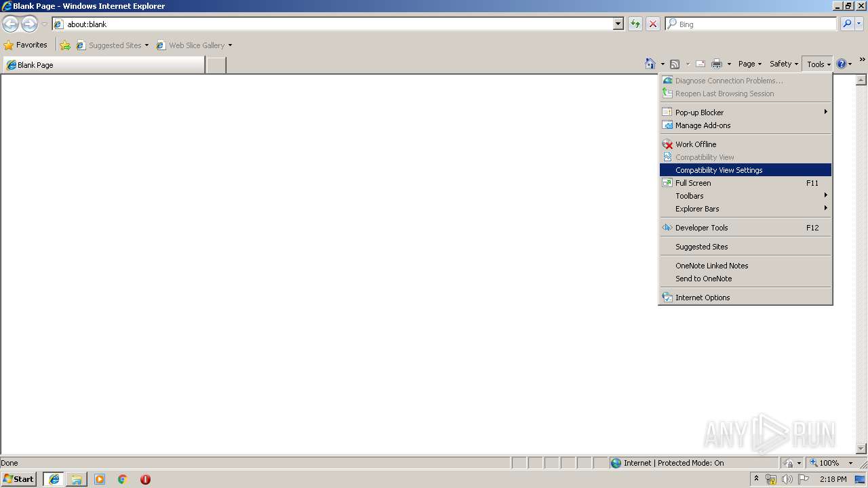The width and height of the screenshot is (868, 488).
Task: Expand the Safety menu
Action: pyautogui.click(x=783, y=64)
